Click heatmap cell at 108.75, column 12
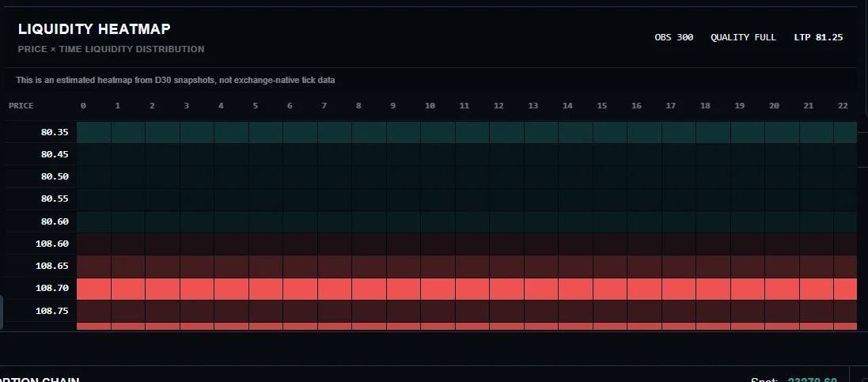The image size is (868, 382). pyautogui.click(x=506, y=311)
